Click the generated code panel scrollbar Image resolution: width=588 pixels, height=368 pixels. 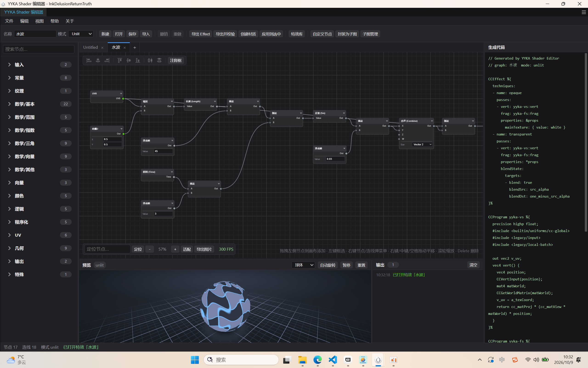tap(585, 142)
